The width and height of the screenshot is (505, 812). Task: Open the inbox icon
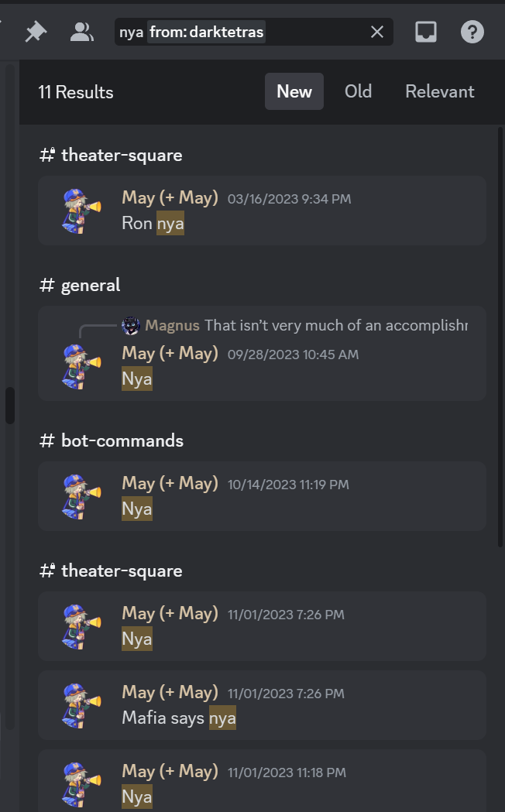tap(426, 32)
